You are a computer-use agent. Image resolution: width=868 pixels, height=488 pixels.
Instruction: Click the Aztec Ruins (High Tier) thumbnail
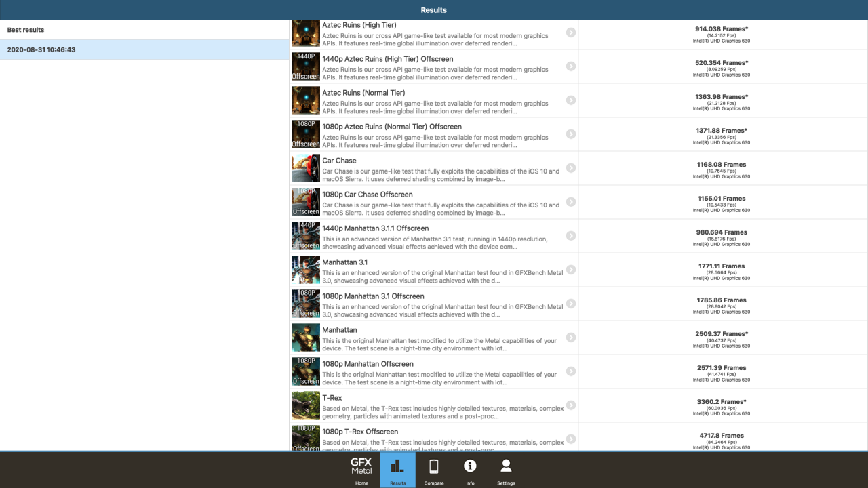click(x=306, y=33)
